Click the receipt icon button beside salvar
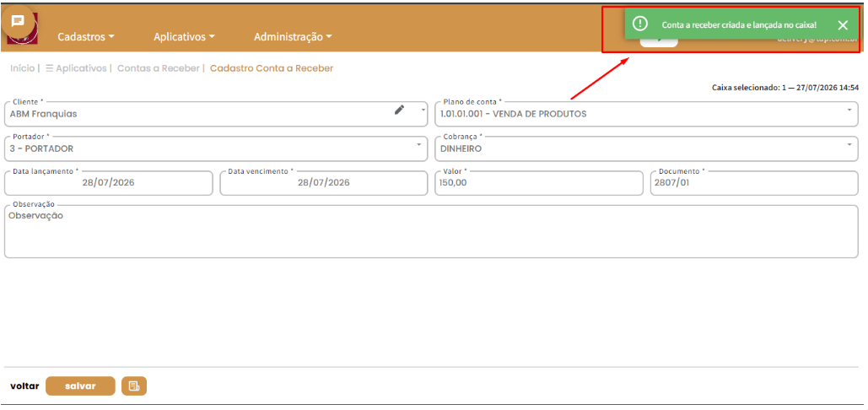868x410 pixels. coord(134,386)
